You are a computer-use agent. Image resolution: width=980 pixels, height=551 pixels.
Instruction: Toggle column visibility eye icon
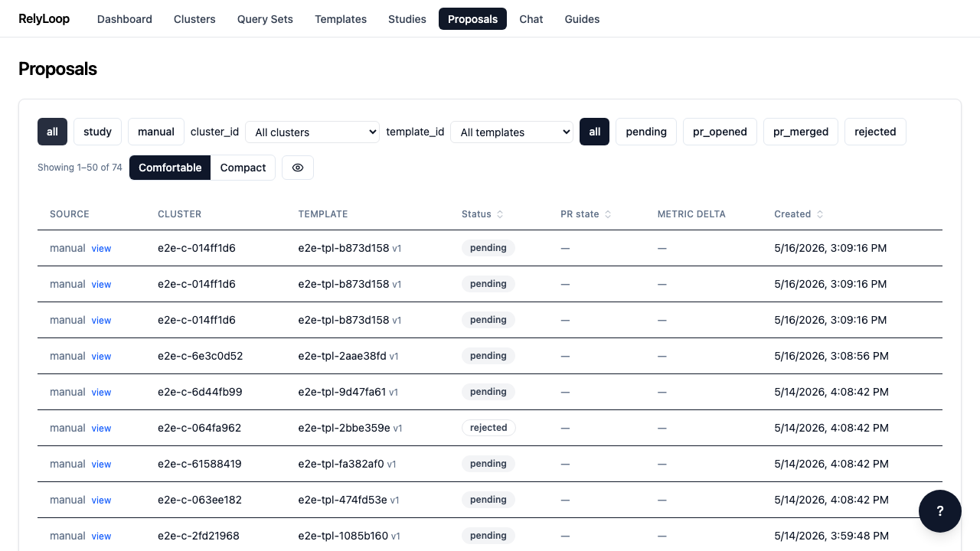298,168
